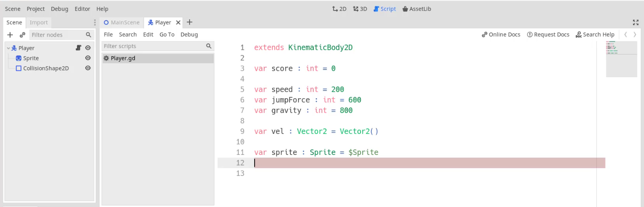Toggle visibility of CollisionShape2D node
The width and height of the screenshot is (644, 207).
pos(88,68)
